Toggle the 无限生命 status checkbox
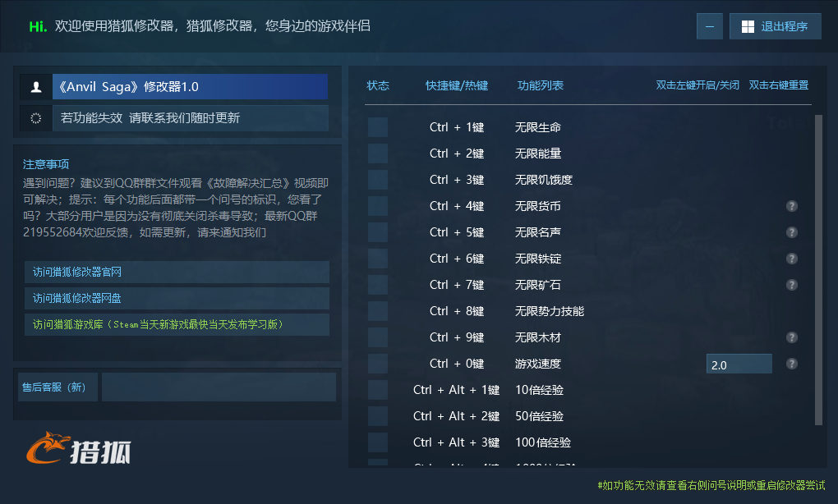The image size is (838, 504). tap(378, 127)
